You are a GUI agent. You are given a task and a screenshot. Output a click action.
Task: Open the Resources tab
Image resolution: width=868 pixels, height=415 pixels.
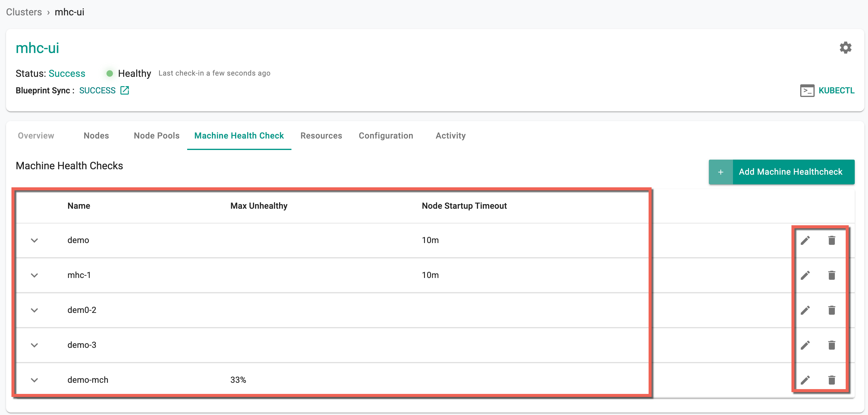(x=321, y=136)
